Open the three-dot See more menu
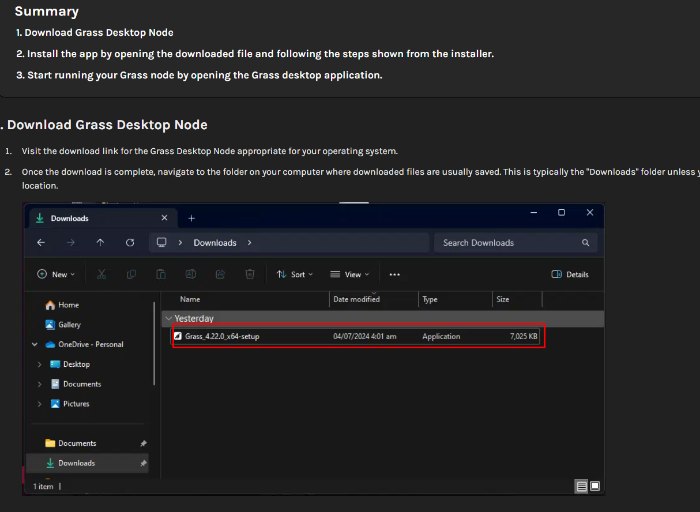The image size is (700, 512). pos(395,275)
